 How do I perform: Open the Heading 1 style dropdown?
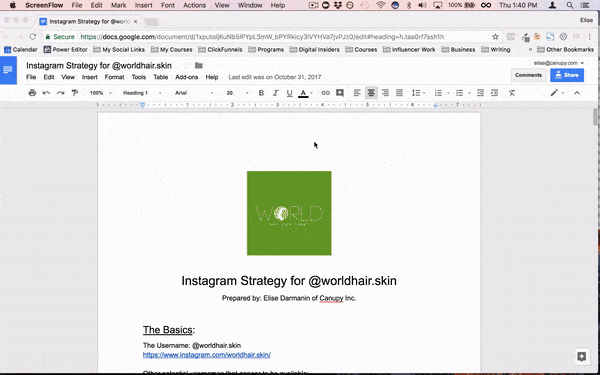point(142,93)
